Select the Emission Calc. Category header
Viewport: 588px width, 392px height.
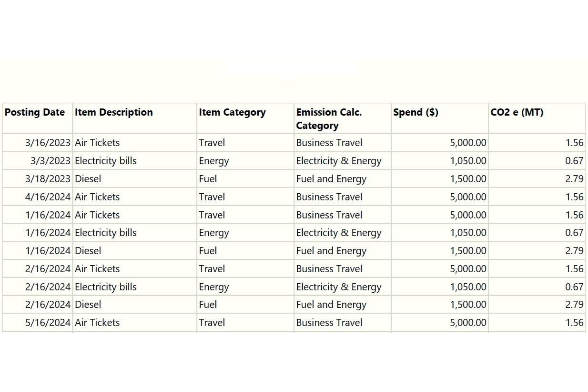pos(329,119)
